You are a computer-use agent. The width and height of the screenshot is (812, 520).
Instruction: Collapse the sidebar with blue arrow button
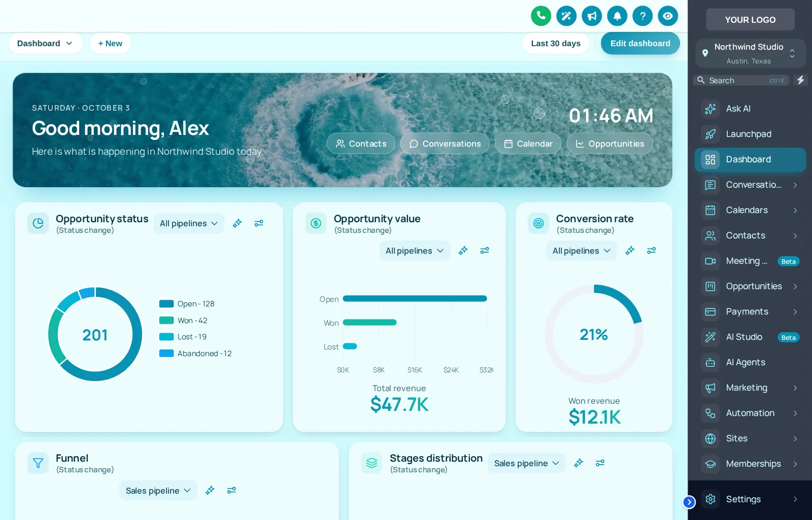689,502
